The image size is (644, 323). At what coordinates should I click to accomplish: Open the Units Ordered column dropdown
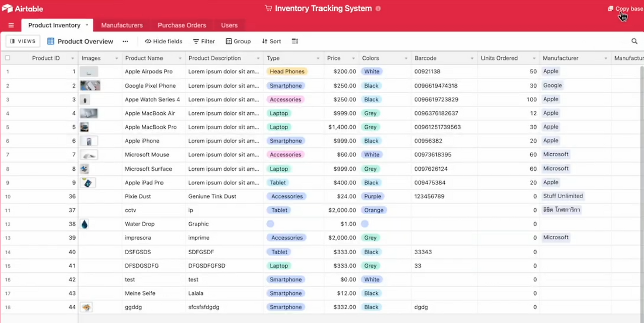point(534,58)
